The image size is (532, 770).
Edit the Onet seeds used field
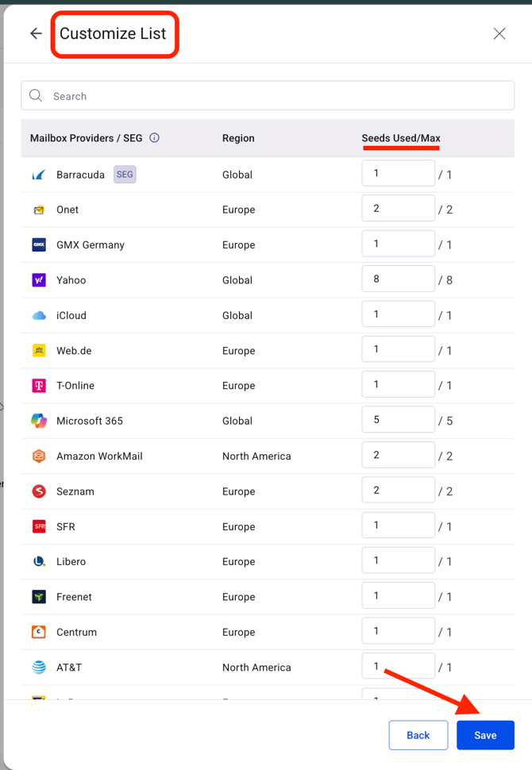pyautogui.click(x=398, y=209)
